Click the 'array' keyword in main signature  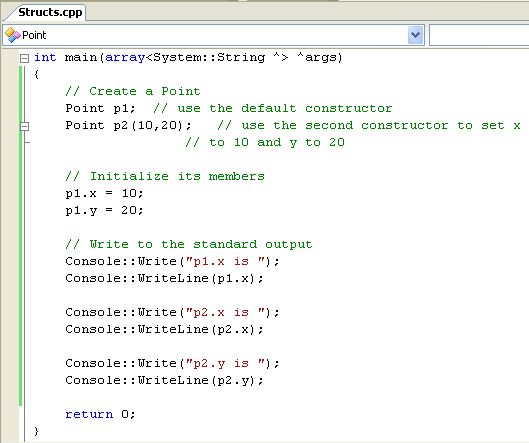[x=125, y=58]
